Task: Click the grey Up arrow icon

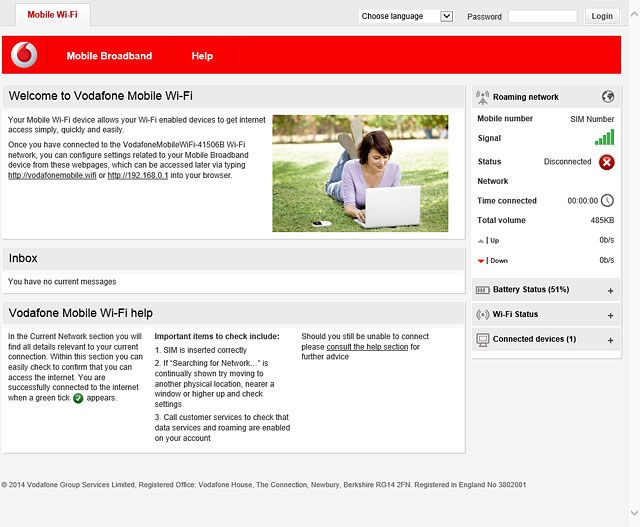Action: (481, 241)
